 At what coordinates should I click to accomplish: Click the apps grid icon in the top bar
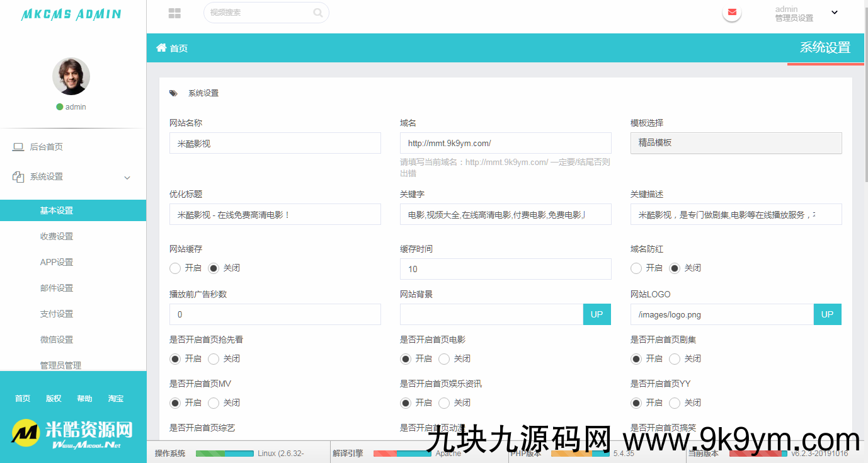[x=174, y=13]
